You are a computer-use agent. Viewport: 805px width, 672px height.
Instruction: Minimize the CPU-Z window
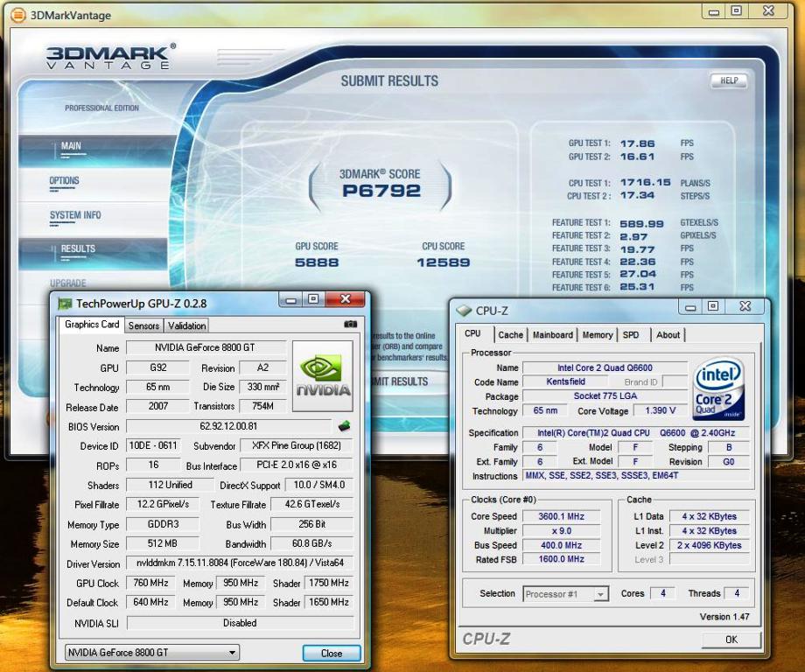click(x=690, y=307)
